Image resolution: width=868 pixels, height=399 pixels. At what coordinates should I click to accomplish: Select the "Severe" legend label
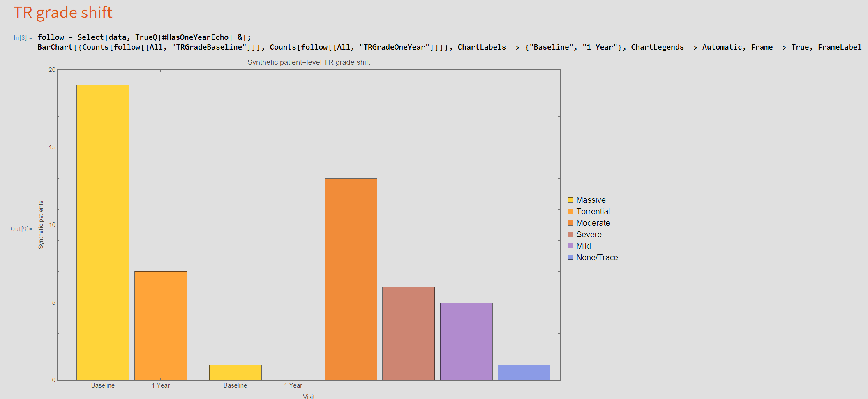(x=589, y=234)
